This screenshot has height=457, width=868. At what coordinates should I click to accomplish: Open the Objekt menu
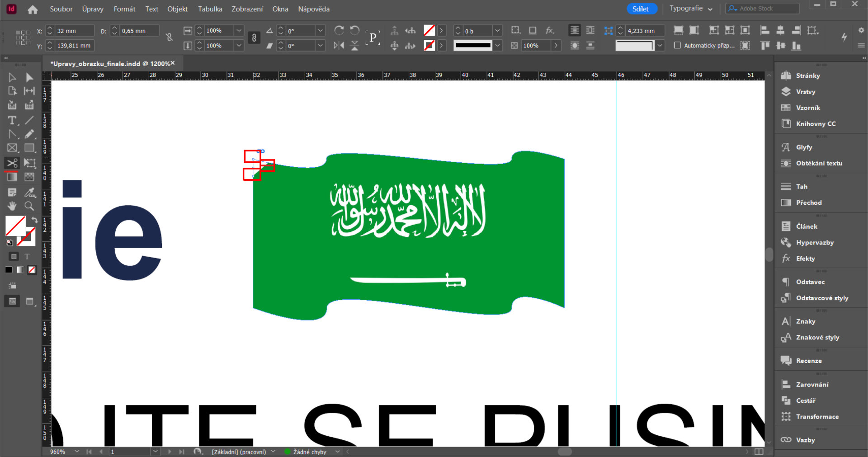[177, 9]
